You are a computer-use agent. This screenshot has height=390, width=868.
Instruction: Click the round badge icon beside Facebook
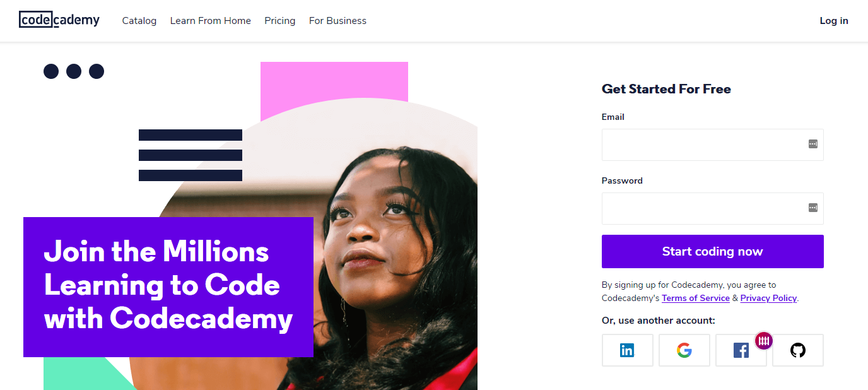[764, 341]
